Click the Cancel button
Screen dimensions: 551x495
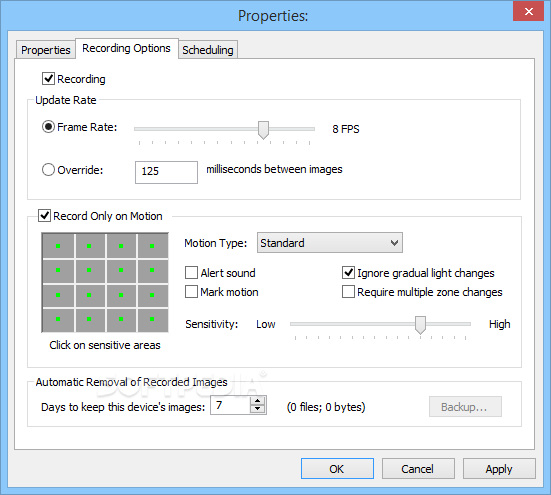[x=418, y=469]
